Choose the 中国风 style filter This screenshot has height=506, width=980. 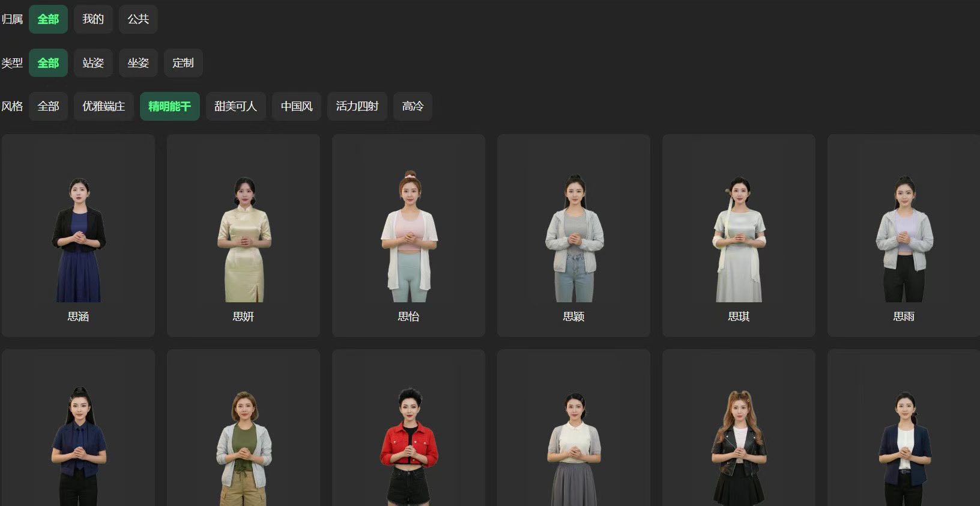297,106
